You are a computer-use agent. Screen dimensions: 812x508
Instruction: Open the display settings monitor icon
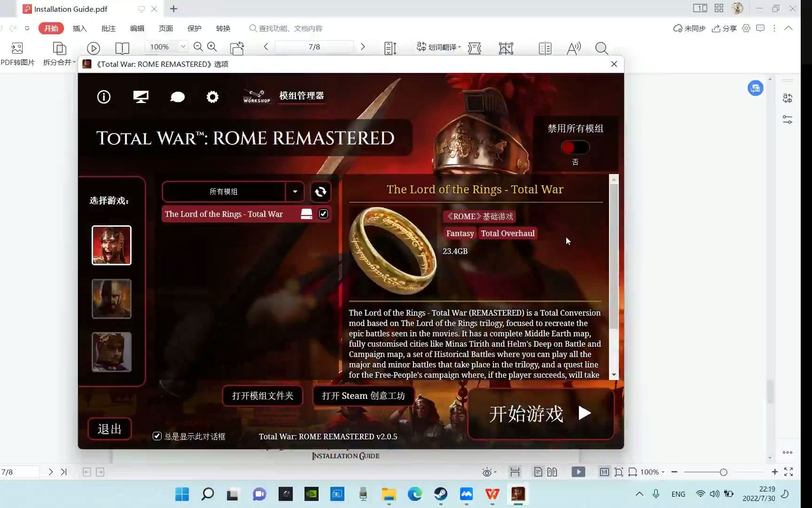tap(141, 97)
